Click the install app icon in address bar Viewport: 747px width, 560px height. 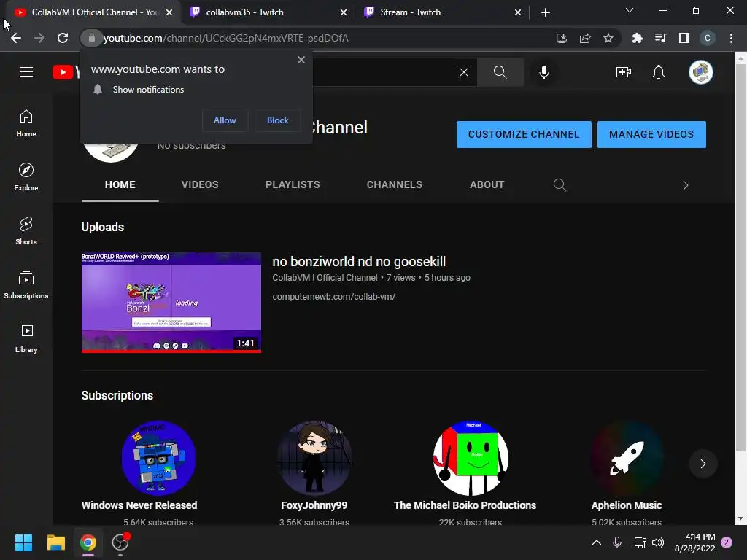[x=562, y=38]
